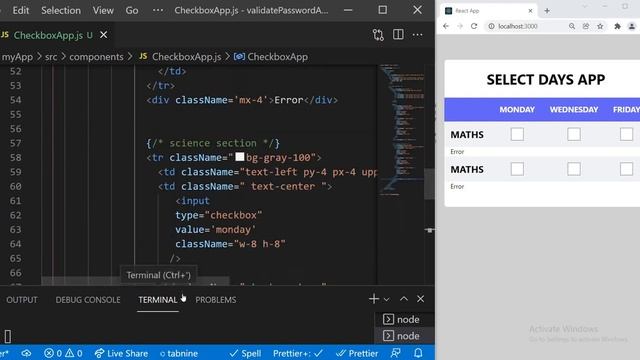This screenshot has height=360, width=640.
Task: Open the Selection menu
Action: tap(61, 10)
